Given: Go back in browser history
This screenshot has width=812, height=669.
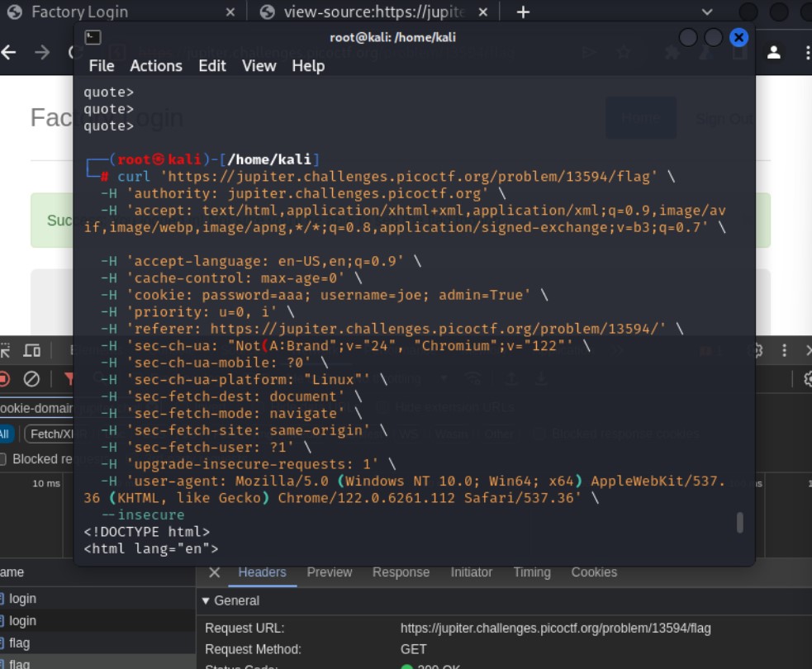Looking at the screenshot, I should click(x=9, y=52).
